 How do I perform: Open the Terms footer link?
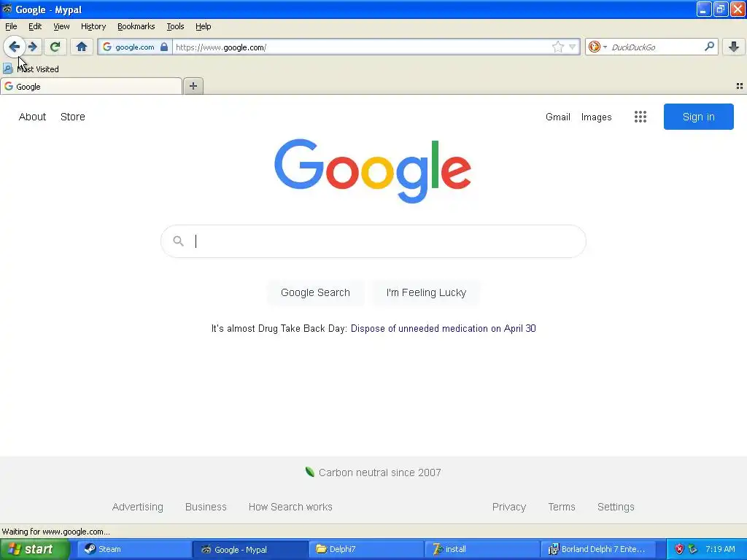click(562, 507)
